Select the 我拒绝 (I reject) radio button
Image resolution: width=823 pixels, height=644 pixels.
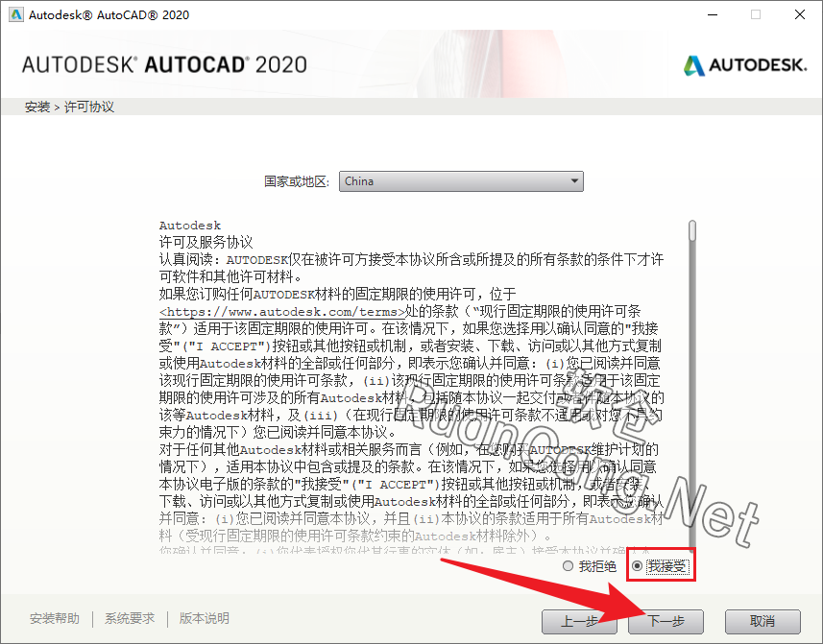[569, 567]
